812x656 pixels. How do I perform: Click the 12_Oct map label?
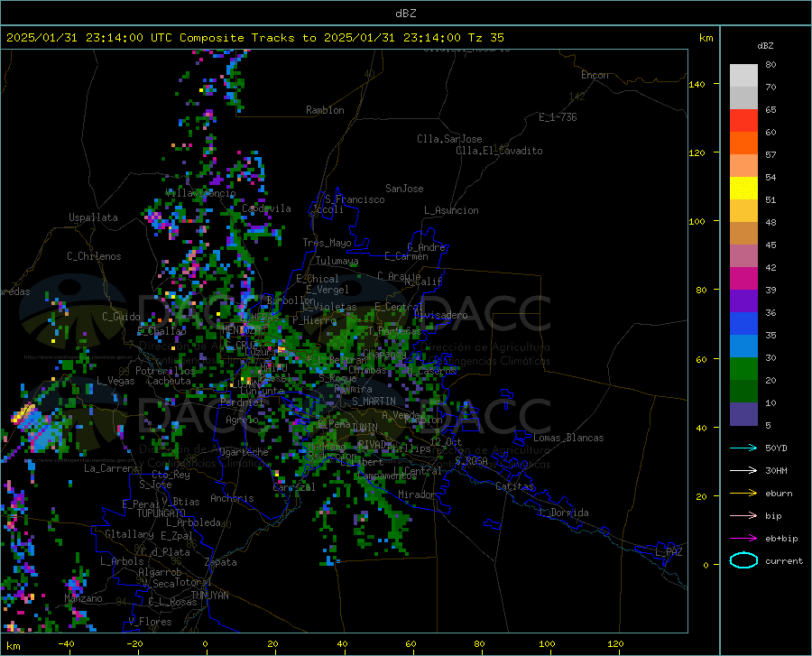tap(446, 441)
